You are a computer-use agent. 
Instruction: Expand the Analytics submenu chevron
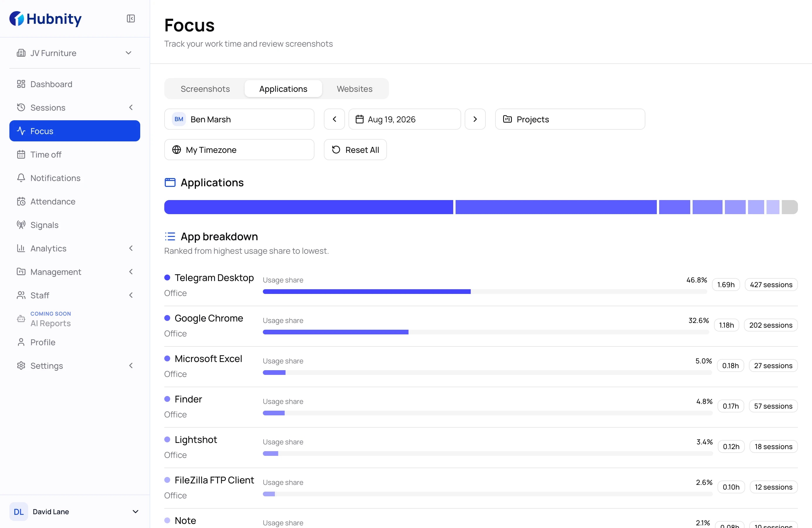click(131, 248)
